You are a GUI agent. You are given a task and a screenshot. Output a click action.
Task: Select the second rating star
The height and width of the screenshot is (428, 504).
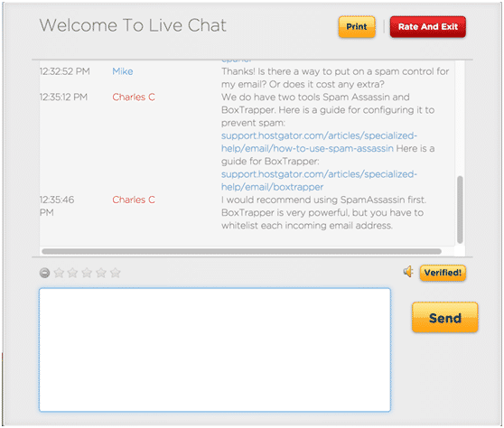72,273
